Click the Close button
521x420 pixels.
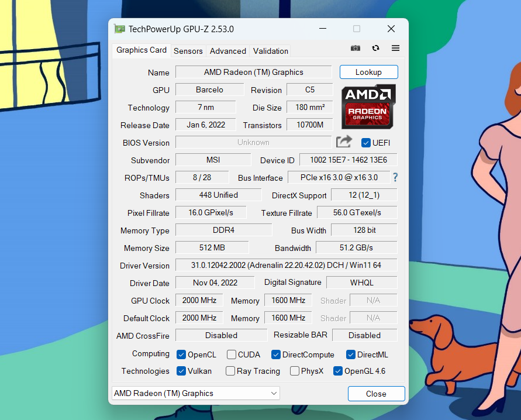(x=376, y=394)
